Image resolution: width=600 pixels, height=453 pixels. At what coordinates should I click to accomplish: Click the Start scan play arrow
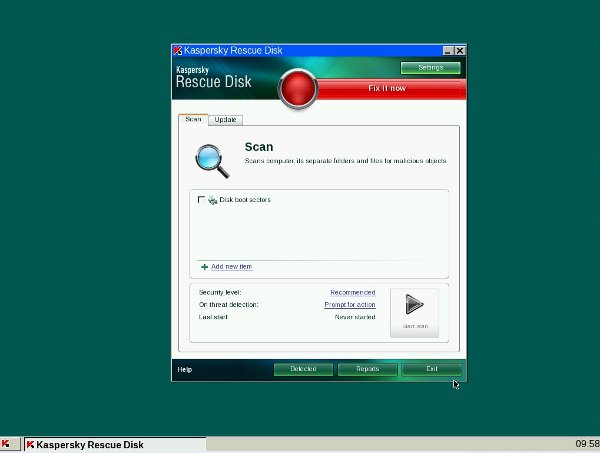point(414,305)
